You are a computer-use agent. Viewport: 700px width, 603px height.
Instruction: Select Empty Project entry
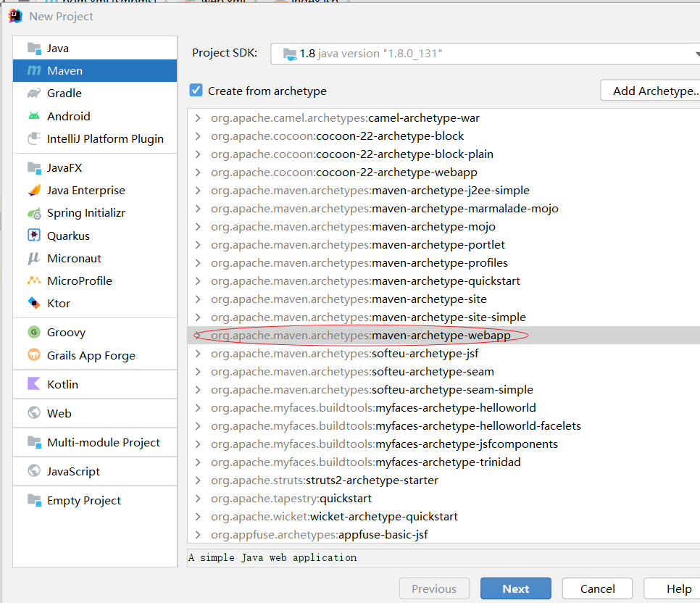(95, 500)
